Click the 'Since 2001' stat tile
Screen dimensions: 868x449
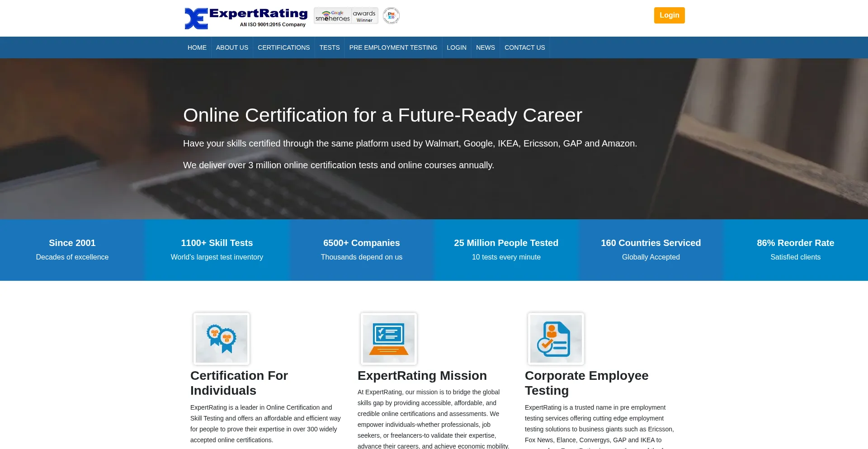pyautogui.click(x=72, y=250)
